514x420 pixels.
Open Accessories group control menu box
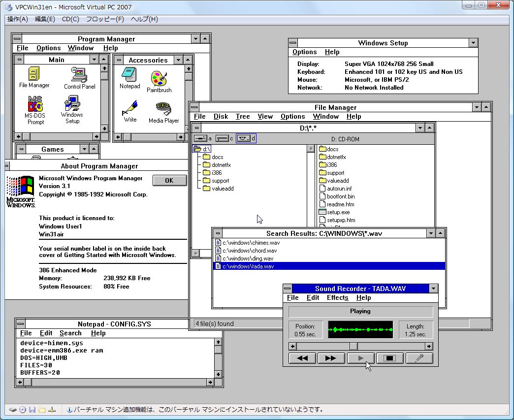click(119, 60)
